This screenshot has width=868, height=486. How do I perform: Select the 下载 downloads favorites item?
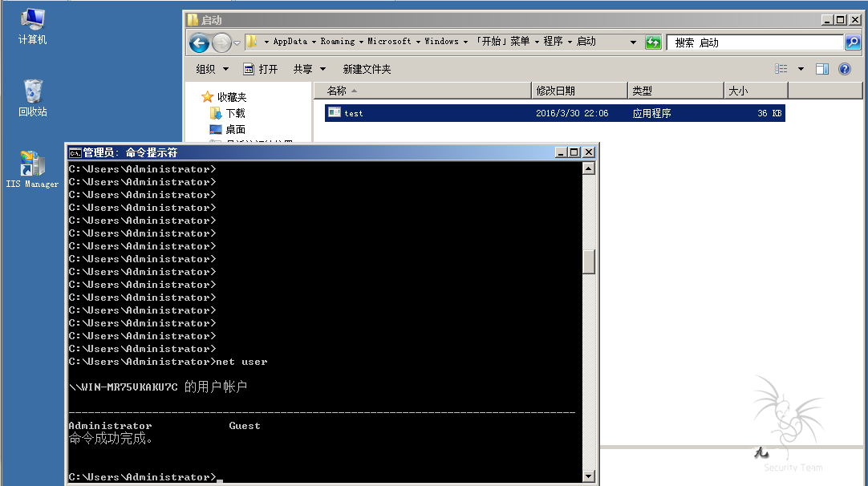tap(235, 113)
